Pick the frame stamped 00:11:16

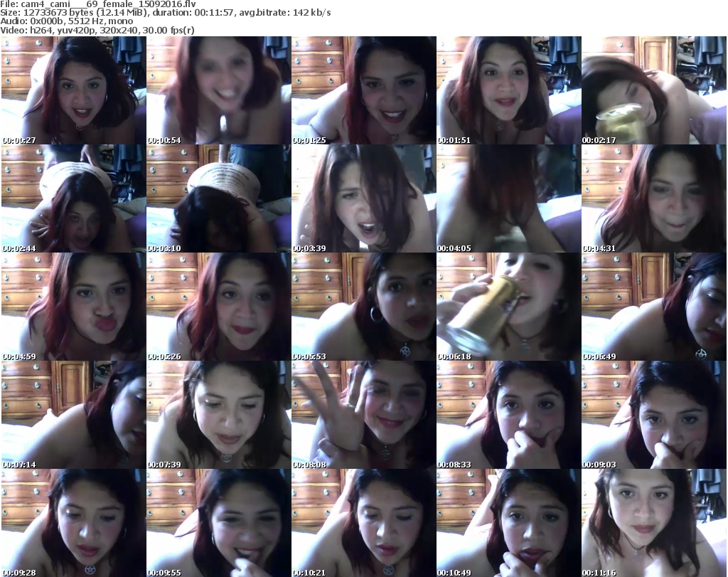tap(654, 523)
